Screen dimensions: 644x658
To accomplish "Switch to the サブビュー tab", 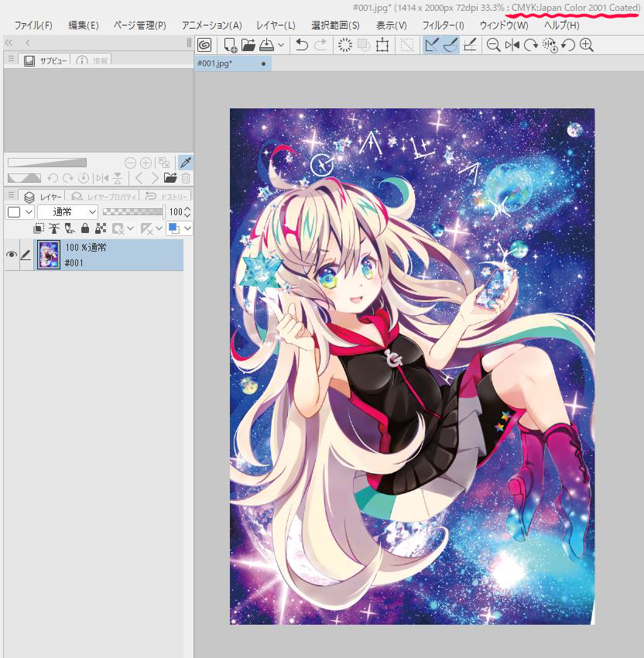I will click(46, 60).
